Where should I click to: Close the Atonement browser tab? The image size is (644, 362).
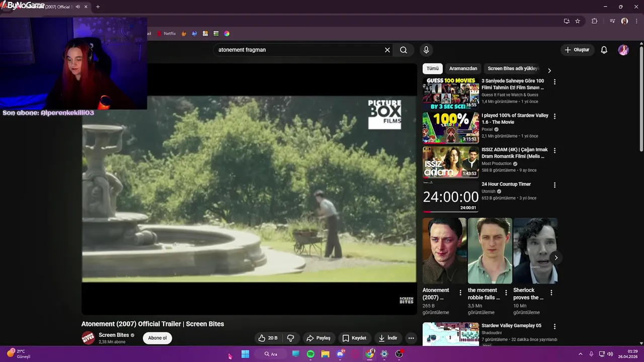coord(86,7)
